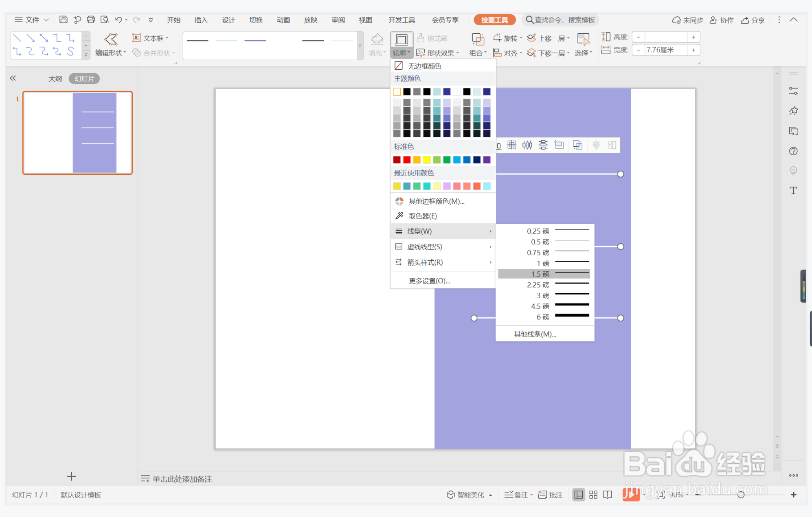Open More Settings in outline menu
This screenshot has height=517, width=812.
click(x=429, y=281)
